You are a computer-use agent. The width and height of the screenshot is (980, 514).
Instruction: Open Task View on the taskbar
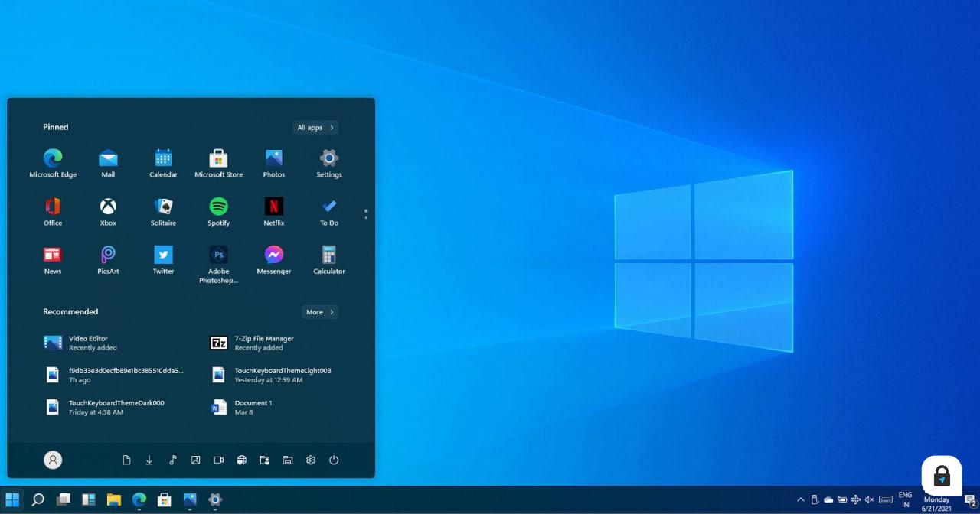[x=64, y=499]
